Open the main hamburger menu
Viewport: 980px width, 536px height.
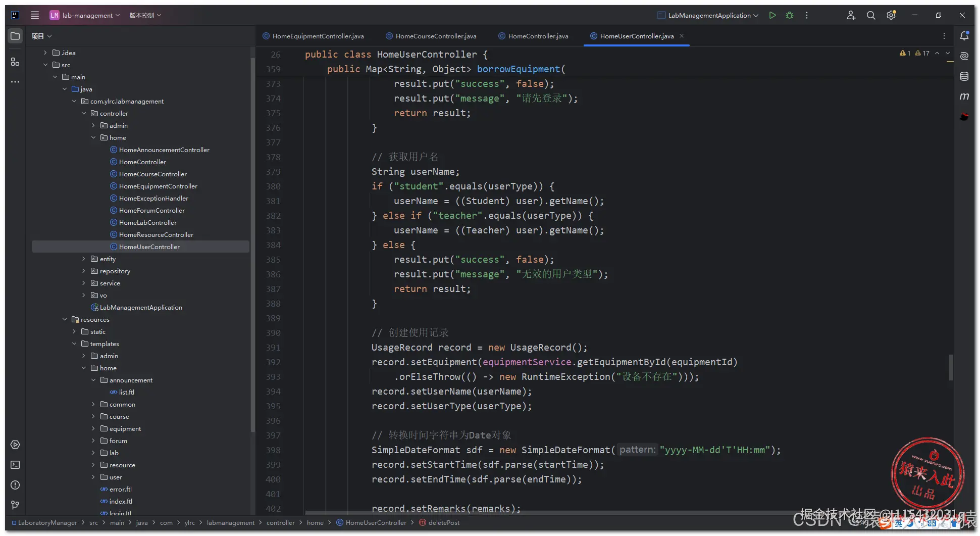coord(35,15)
